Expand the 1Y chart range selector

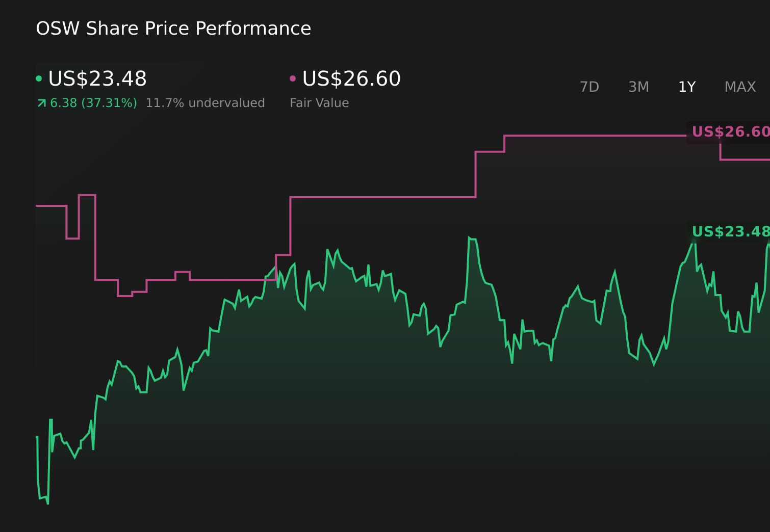(686, 87)
